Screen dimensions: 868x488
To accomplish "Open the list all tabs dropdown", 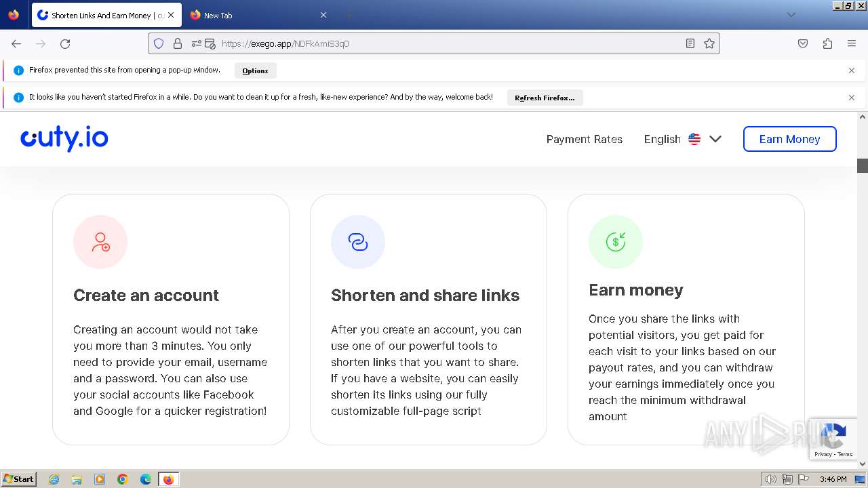I will (791, 15).
